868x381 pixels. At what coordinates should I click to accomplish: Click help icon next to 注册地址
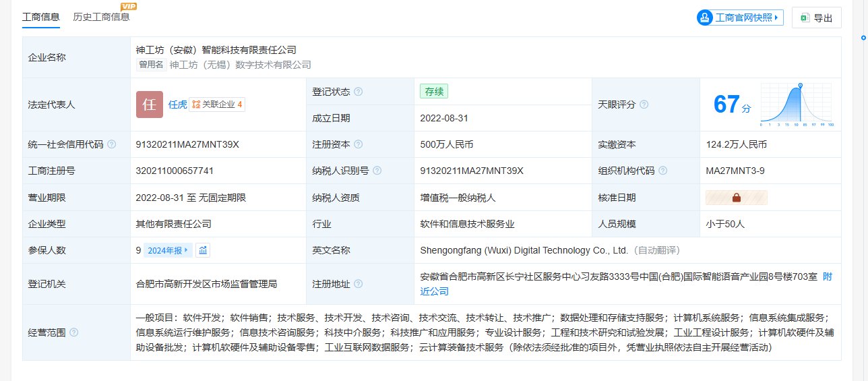click(x=359, y=284)
